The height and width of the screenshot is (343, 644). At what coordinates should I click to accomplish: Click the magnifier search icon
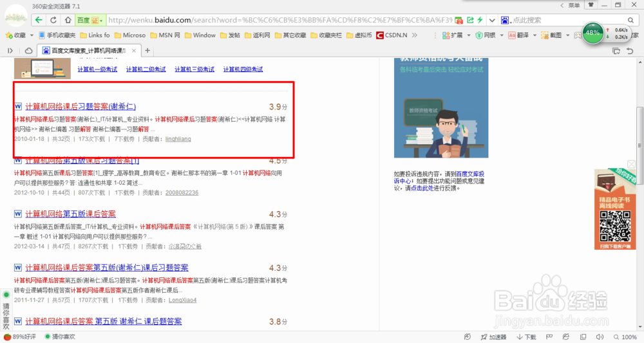point(630,20)
